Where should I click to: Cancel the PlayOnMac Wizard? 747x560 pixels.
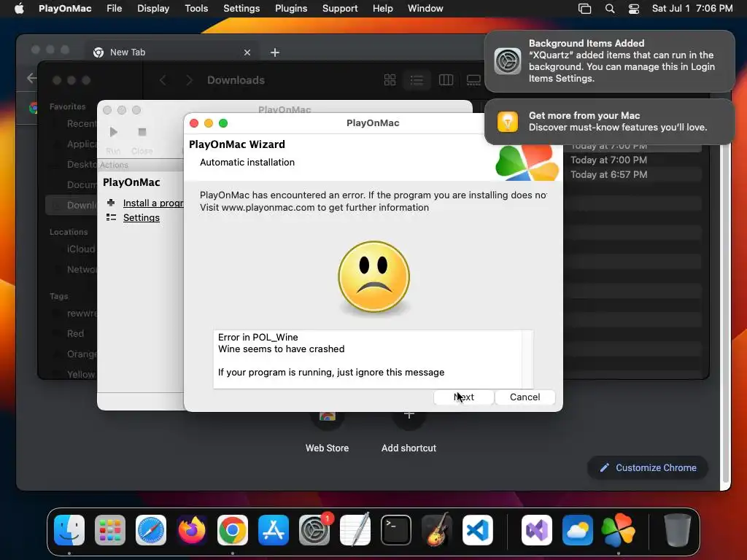coord(525,397)
